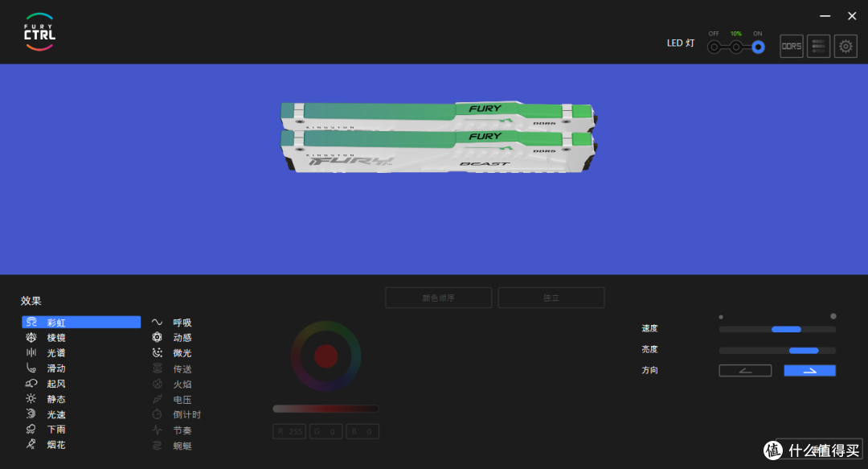Click the 微光 effect label

click(182, 353)
